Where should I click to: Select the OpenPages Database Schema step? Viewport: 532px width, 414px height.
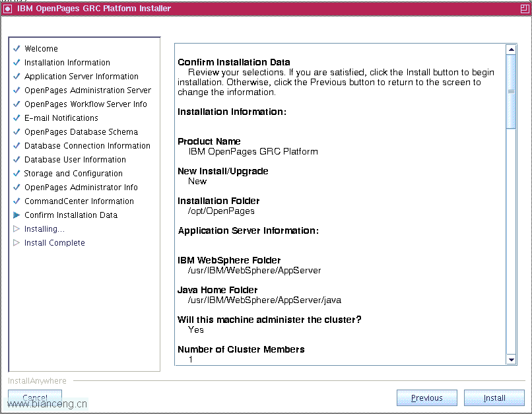point(81,131)
